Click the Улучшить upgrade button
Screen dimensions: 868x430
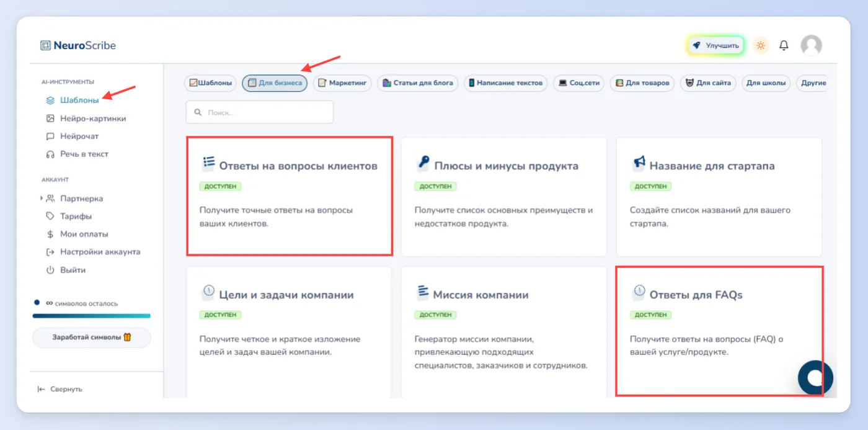pyautogui.click(x=715, y=45)
